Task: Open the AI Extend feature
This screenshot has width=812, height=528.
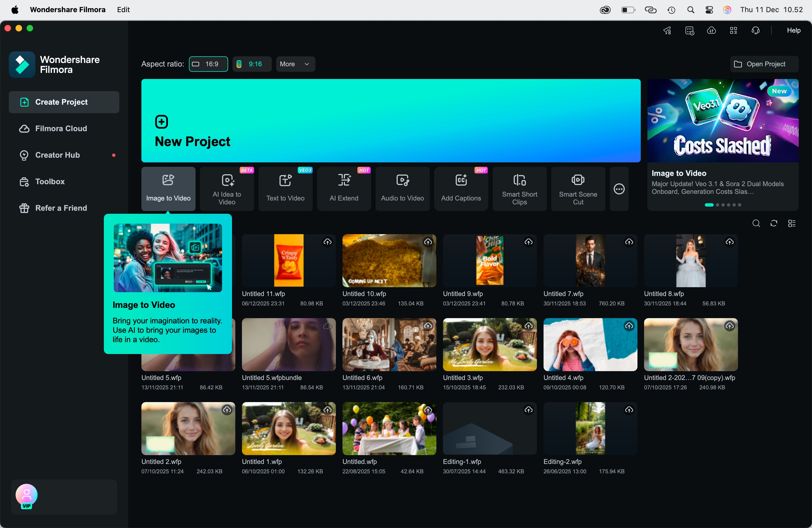Action: tap(344, 189)
